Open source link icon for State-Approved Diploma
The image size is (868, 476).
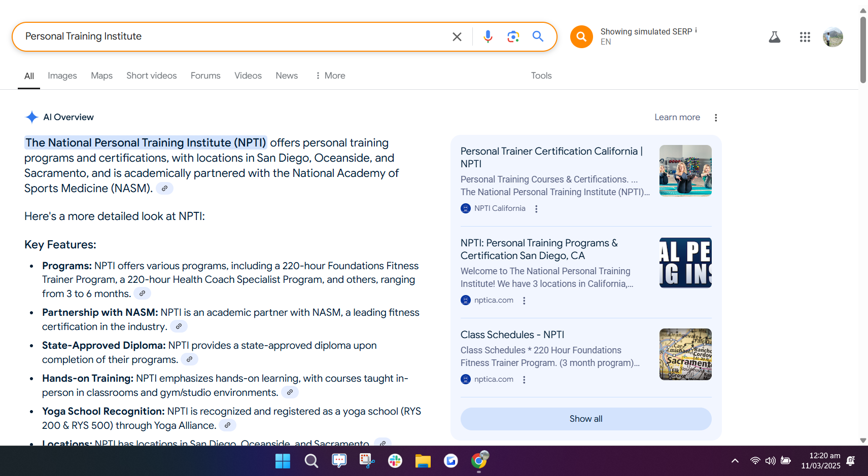click(189, 359)
